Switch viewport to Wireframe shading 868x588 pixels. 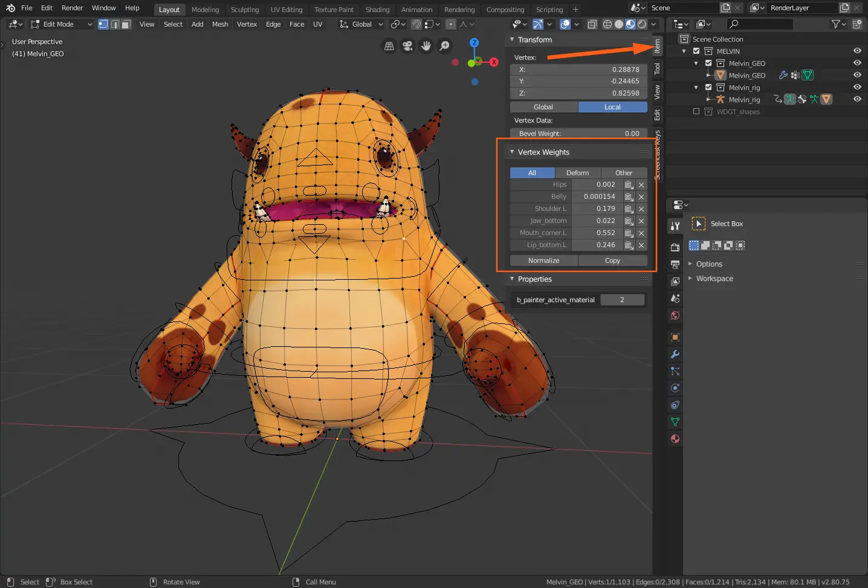click(607, 24)
